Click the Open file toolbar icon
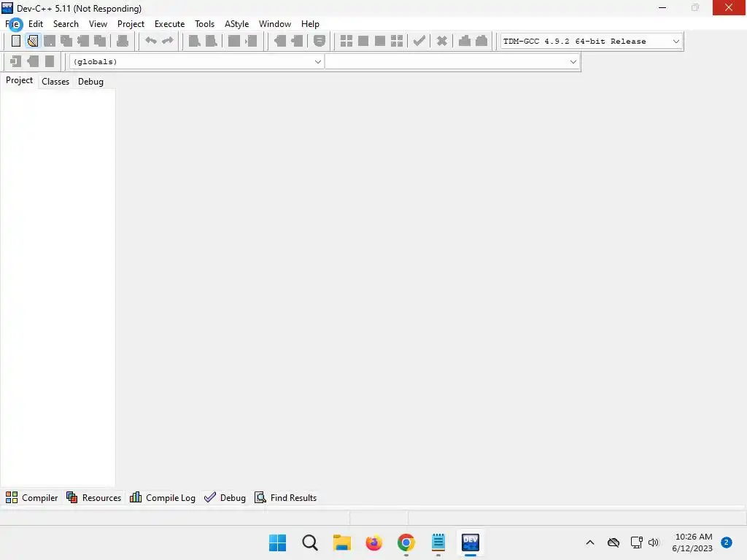Viewport: 747px width, 560px height. [32, 41]
